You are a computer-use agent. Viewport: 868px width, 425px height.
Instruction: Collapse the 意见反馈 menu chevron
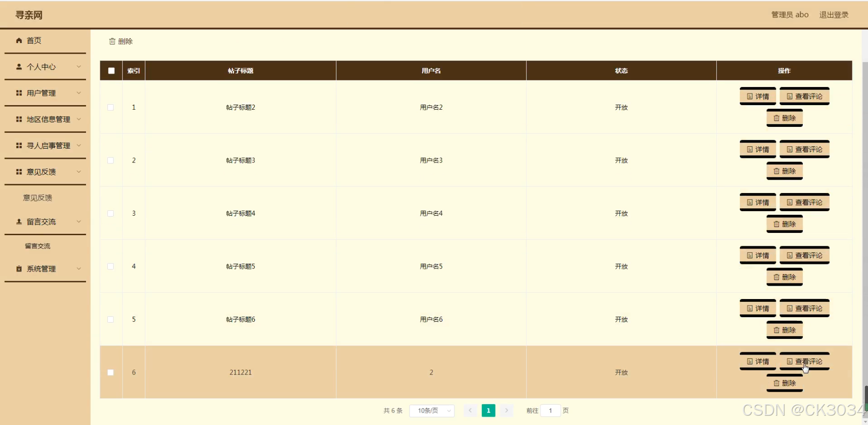pos(79,172)
